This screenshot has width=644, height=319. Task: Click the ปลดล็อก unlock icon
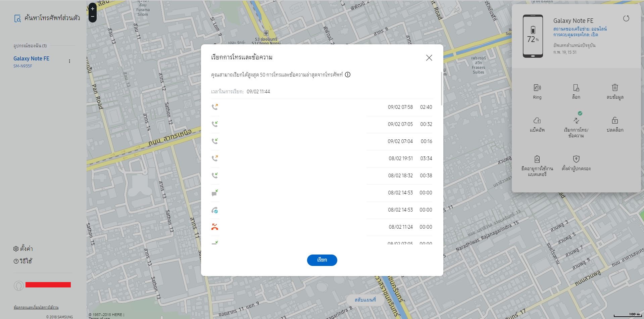(x=615, y=120)
